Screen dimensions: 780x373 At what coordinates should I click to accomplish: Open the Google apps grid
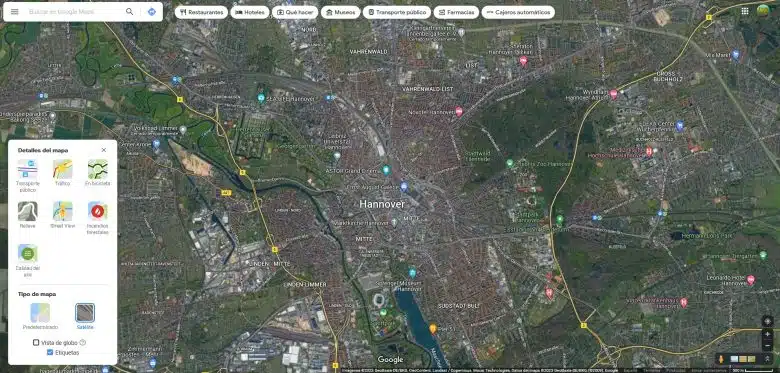click(745, 11)
